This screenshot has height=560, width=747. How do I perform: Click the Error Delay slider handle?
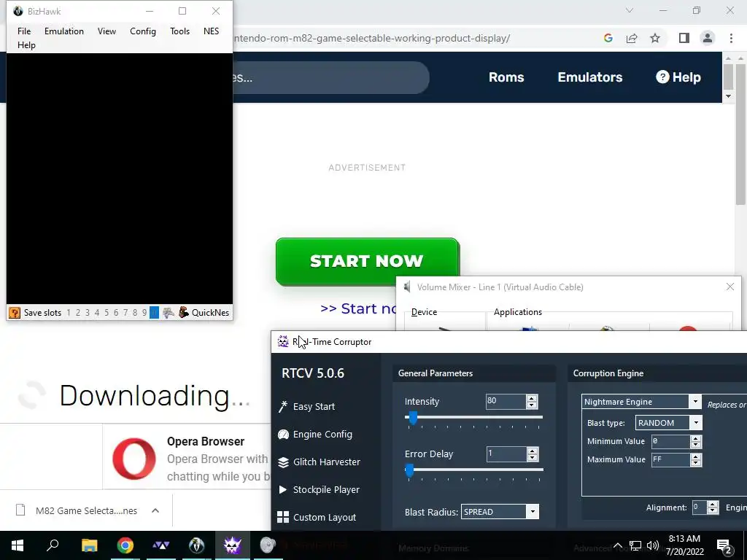click(409, 470)
